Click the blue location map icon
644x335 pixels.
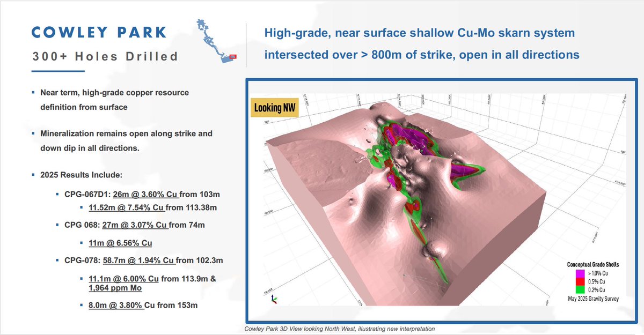coord(217,42)
